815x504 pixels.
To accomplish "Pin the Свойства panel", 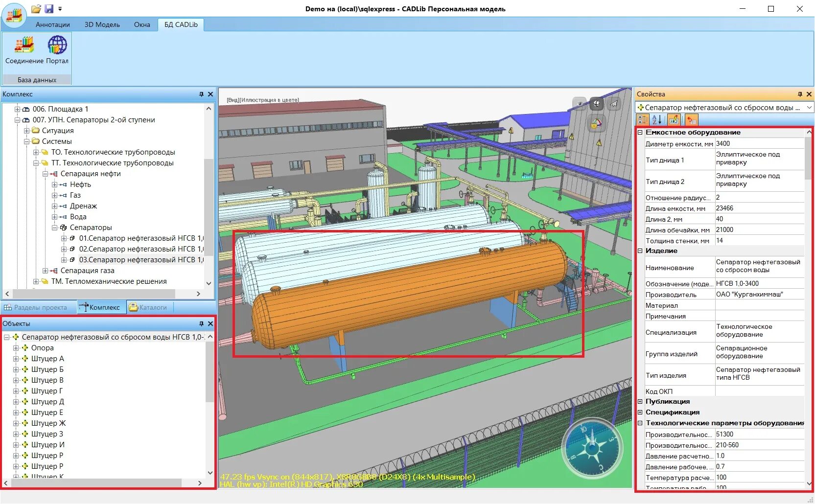I will coord(800,94).
